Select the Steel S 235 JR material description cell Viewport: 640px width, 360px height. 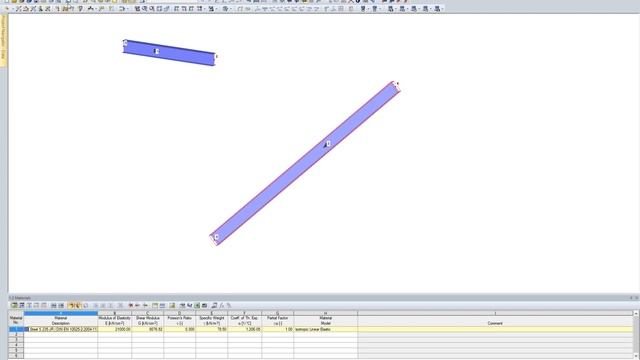pyautogui.click(x=61, y=329)
